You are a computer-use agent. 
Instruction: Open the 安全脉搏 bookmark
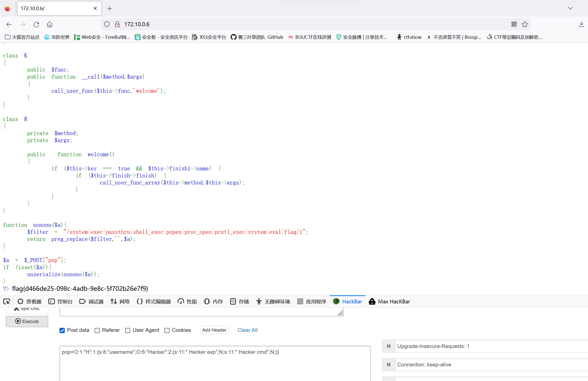(362, 37)
